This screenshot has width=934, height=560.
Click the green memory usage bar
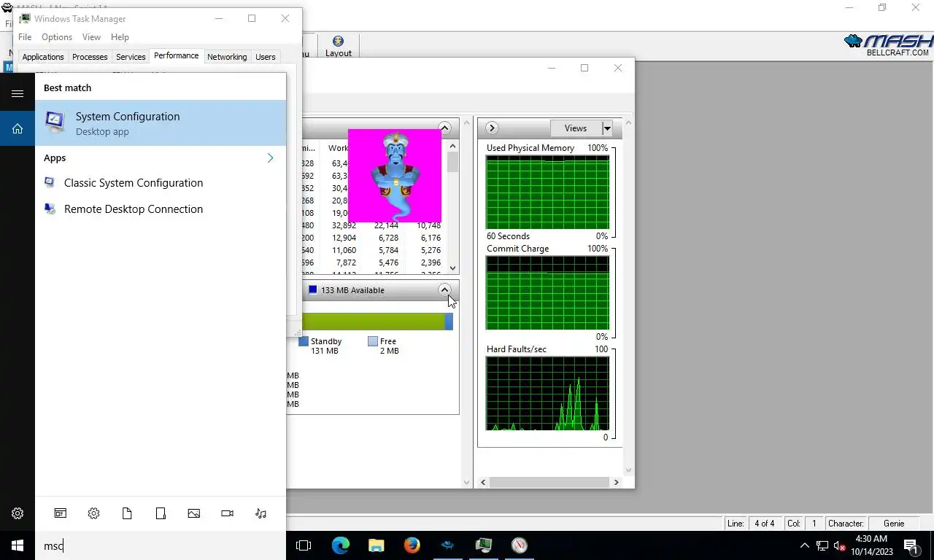373,322
